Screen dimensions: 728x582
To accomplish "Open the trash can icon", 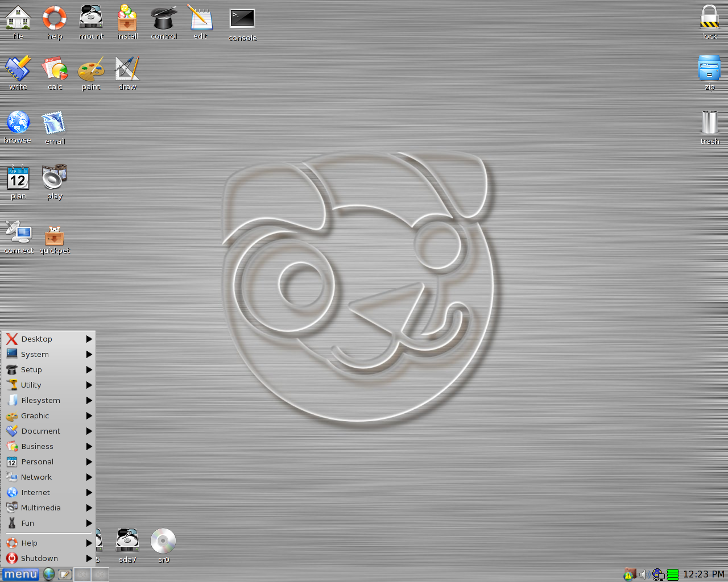I will click(710, 123).
